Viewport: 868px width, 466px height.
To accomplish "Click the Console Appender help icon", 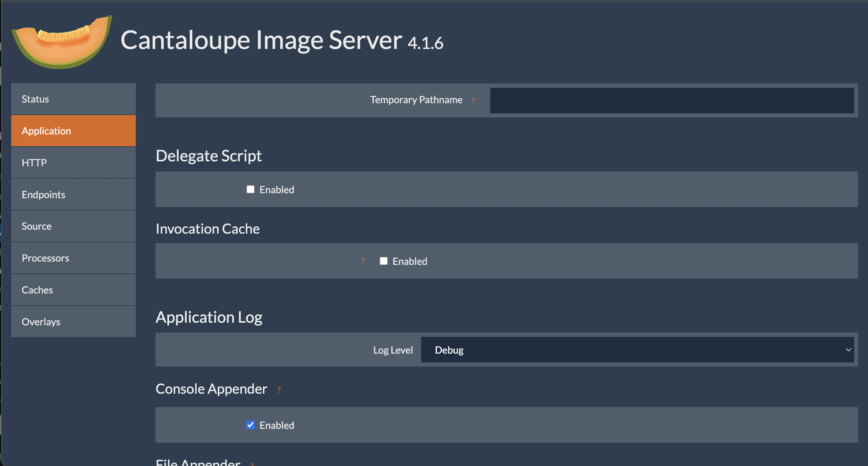I will (279, 390).
